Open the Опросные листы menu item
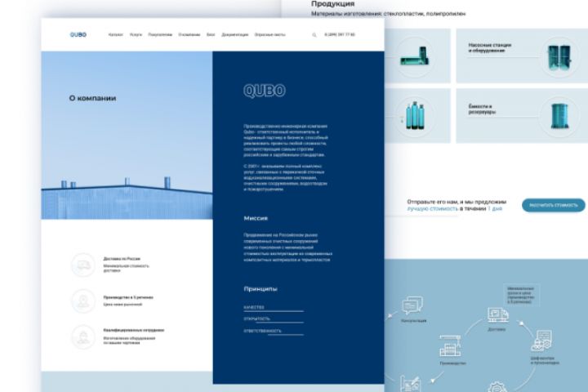The height and width of the screenshot is (392, 588). (270, 34)
